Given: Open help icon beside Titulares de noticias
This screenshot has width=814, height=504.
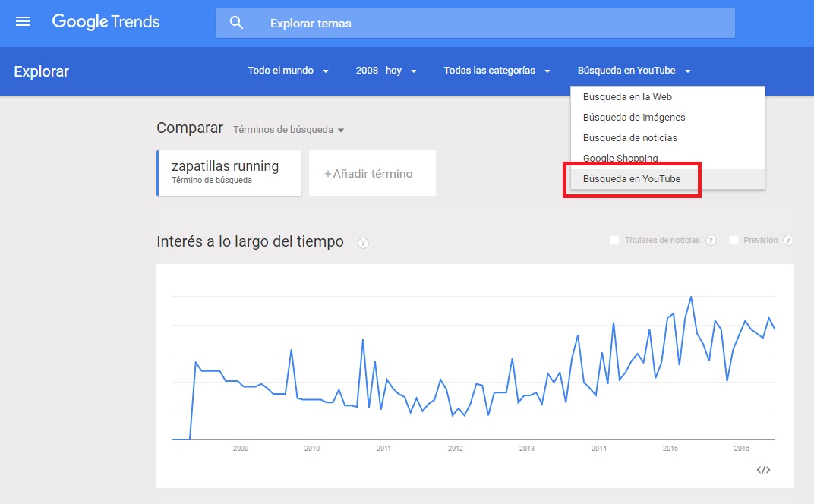Looking at the screenshot, I should [x=711, y=241].
